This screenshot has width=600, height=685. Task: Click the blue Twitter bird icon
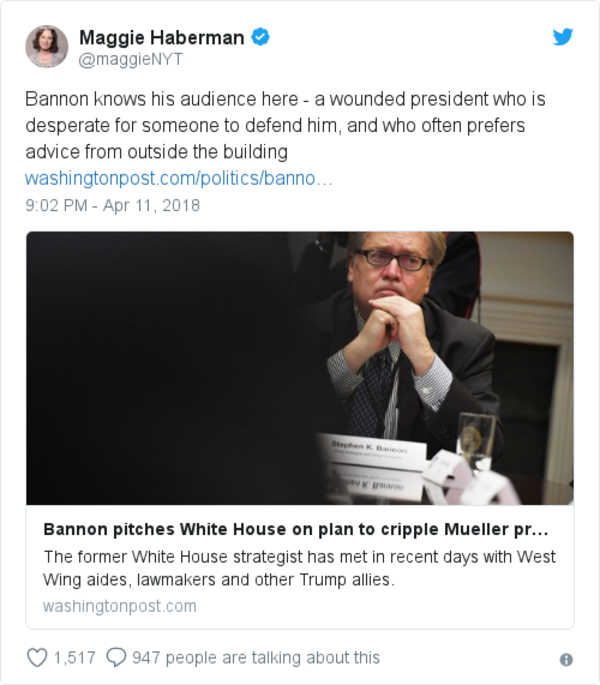click(x=563, y=37)
